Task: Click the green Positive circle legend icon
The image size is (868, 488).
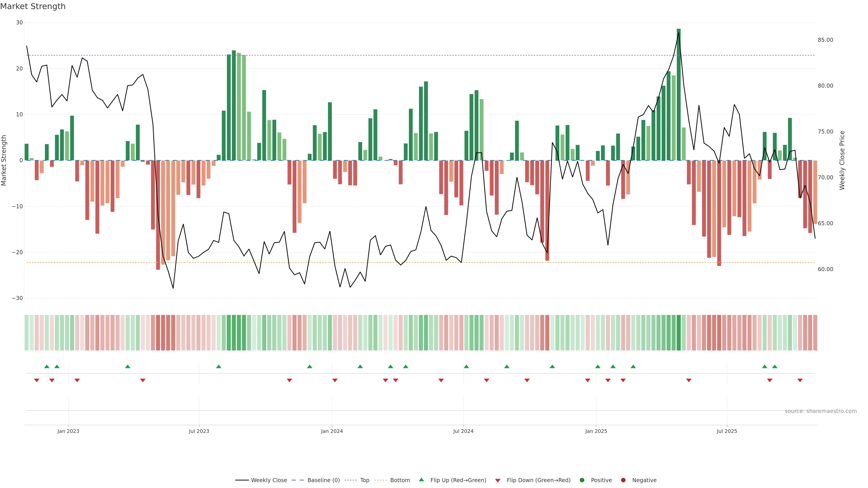Action: click(x=582, y=480)
